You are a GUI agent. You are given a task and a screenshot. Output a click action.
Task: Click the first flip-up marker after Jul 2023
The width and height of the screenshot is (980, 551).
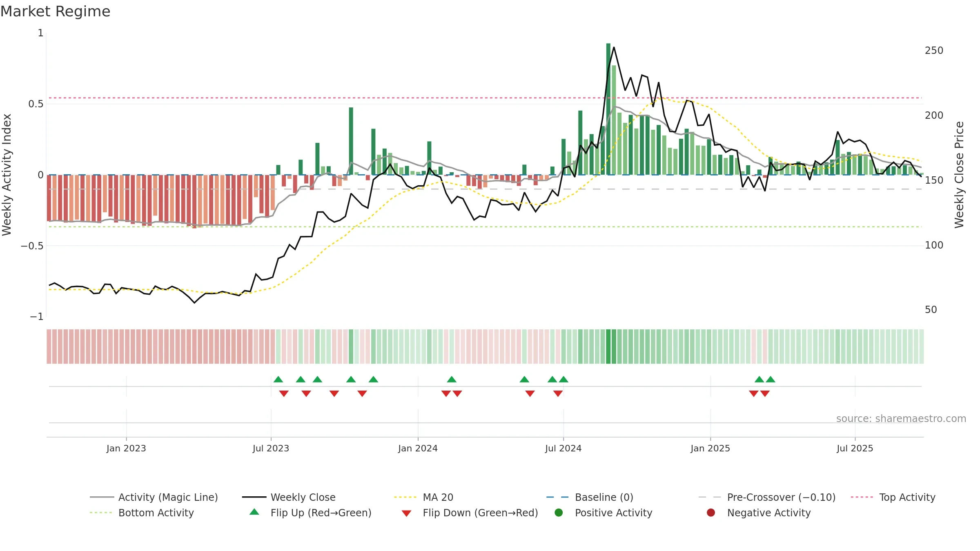point(278,379)
